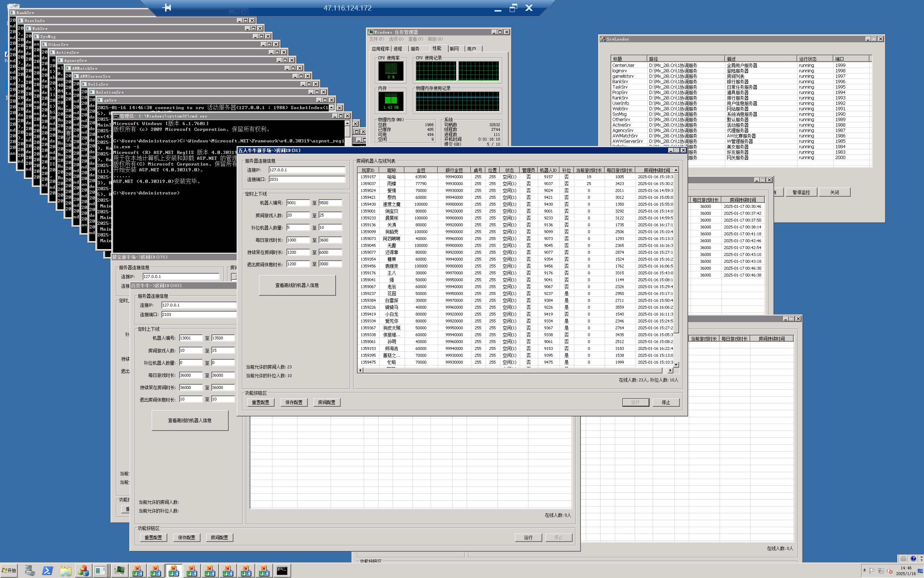Open Action Center flag icon in tray
This screenshot has width=924, height=578.
(x=872, y=571)
